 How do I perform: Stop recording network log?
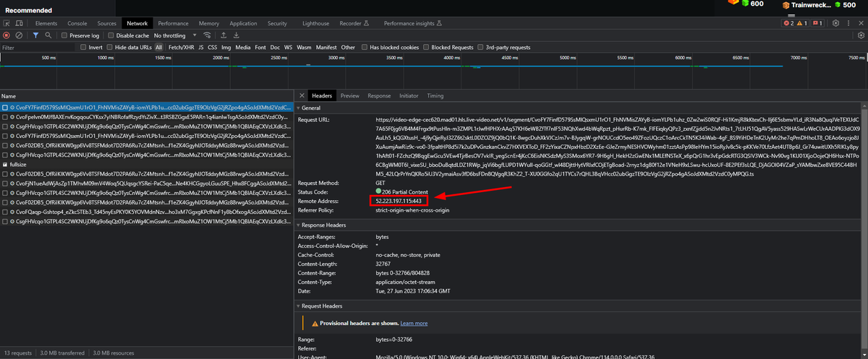[x=7, y=35]
